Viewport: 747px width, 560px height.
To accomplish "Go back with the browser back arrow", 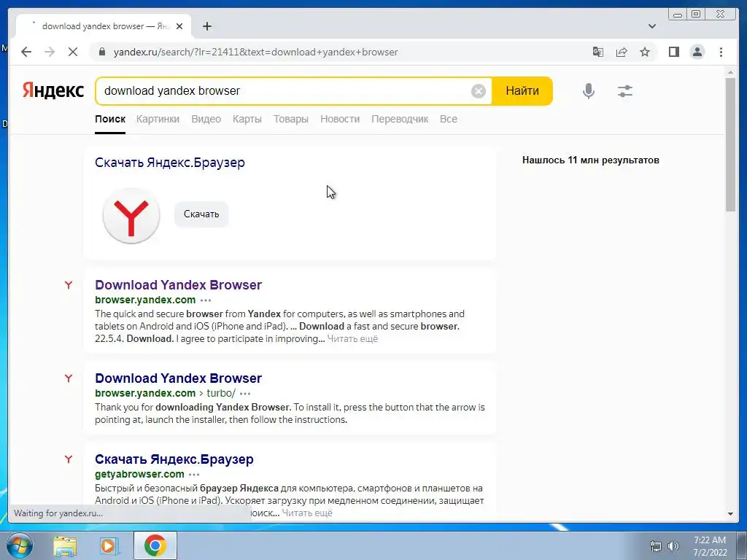I will (x=26, y=52).
